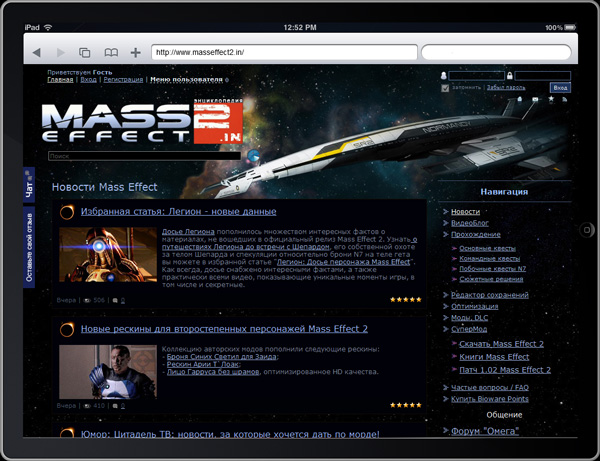Open 'СуперМод' navigation link
600x461 pixels.
[469, 329]
